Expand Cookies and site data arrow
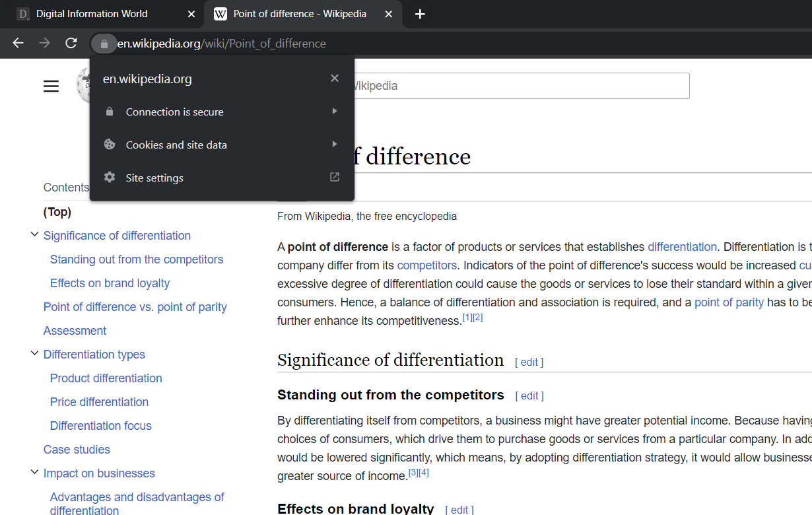This screenshot has height=515, width=812. [x=335, y=144]
